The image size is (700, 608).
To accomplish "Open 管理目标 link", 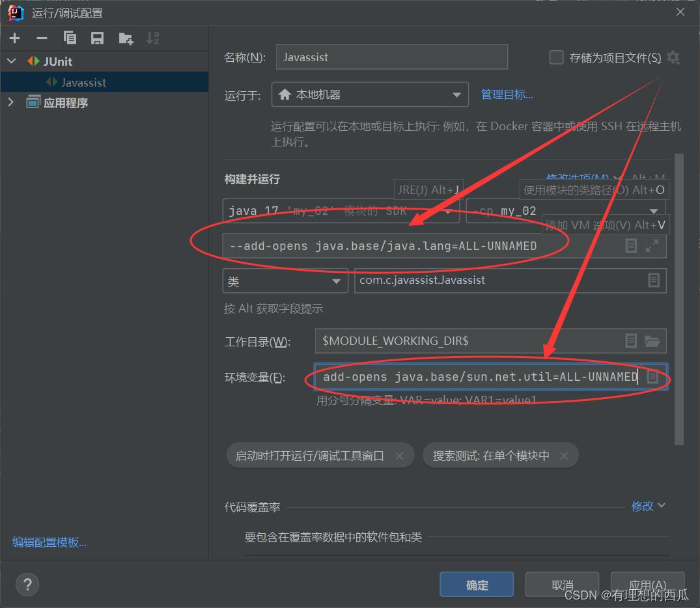I will tap(507, 94).
